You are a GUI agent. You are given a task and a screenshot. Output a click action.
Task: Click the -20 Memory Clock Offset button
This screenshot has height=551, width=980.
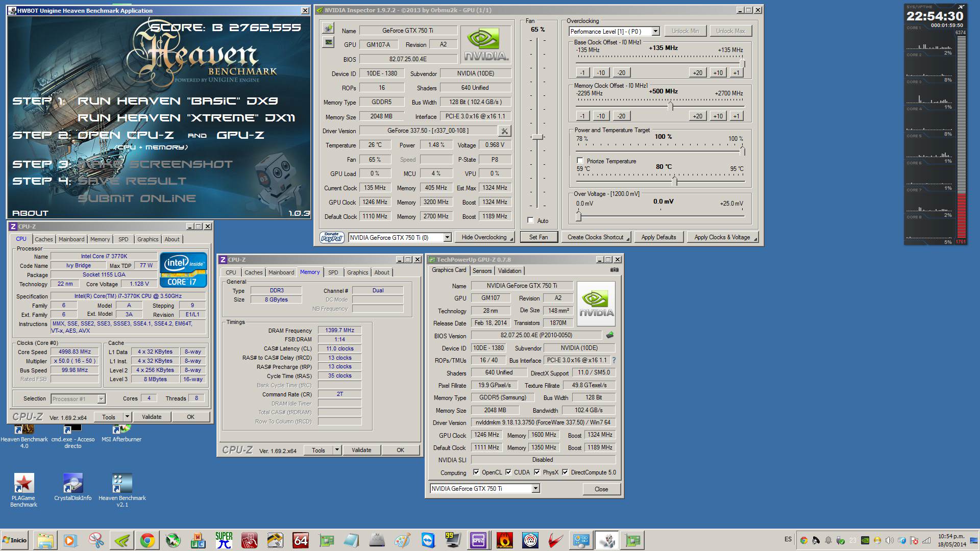[x=621, y=116]
